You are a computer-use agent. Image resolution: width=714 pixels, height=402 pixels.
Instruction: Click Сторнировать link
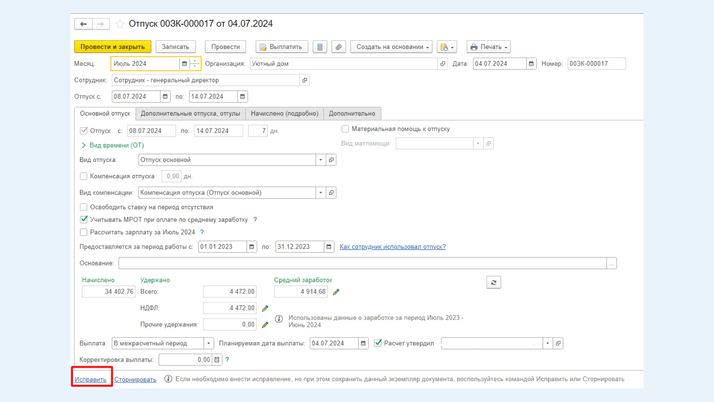[135, 379]
